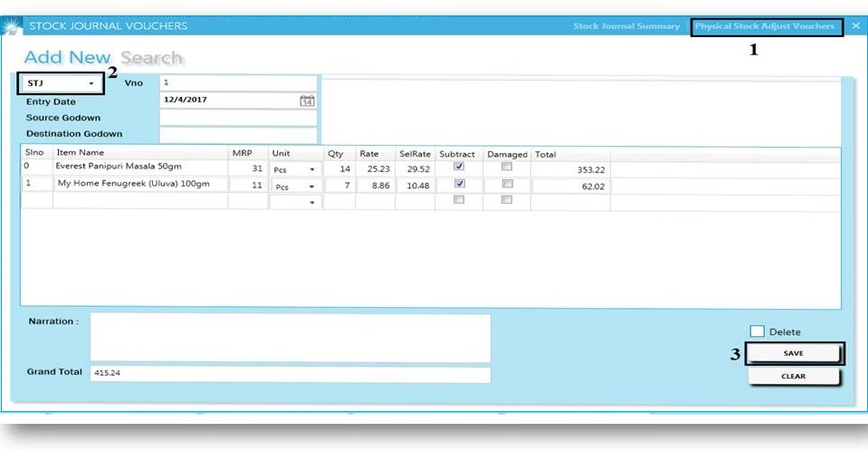
Task: Click the Qty cell showing 14
Action: click(x=339, y=169)
